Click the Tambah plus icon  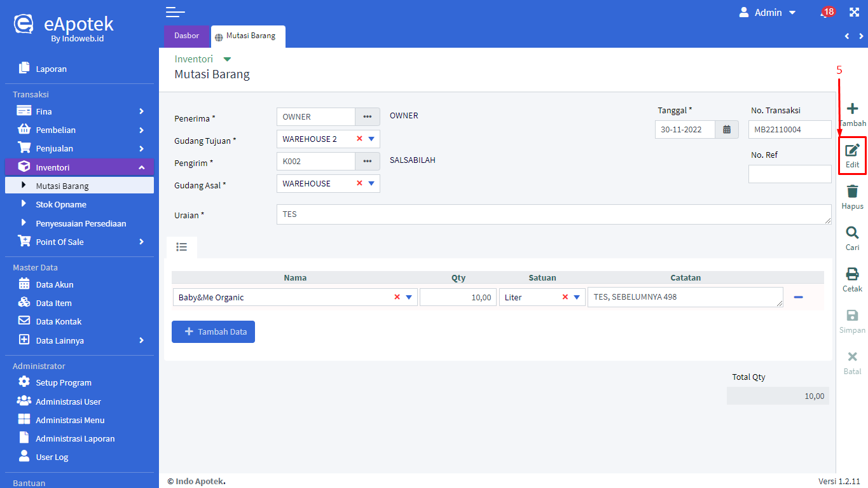click(x=852, y=109)
